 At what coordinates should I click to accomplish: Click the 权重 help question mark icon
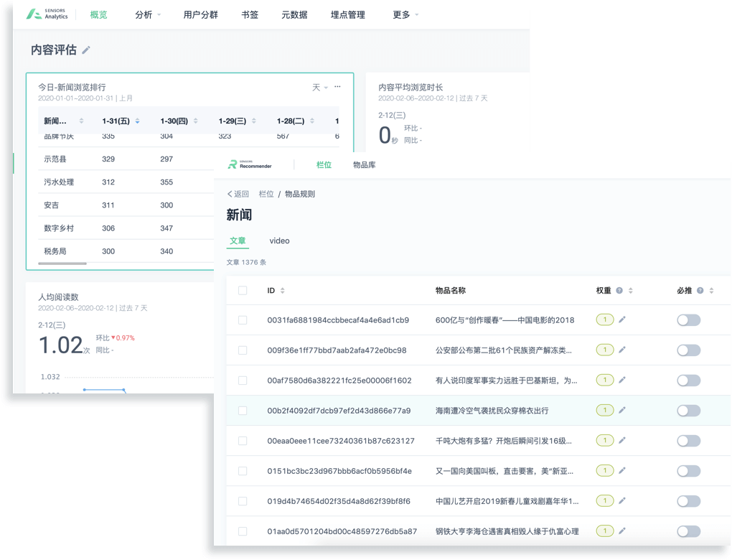click(x=619, y=291)
